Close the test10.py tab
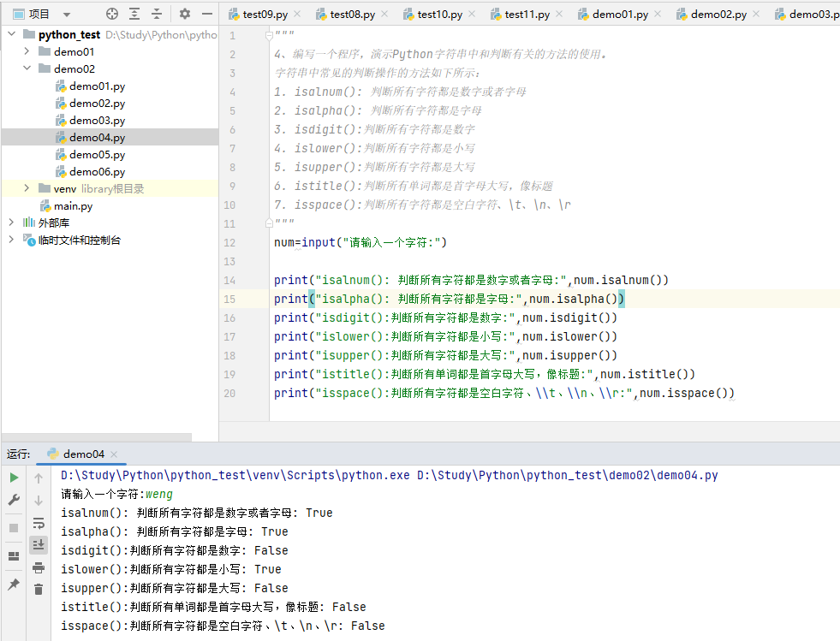Image resolution: width=840 pixels, height=641 pixels. (472, 14)
